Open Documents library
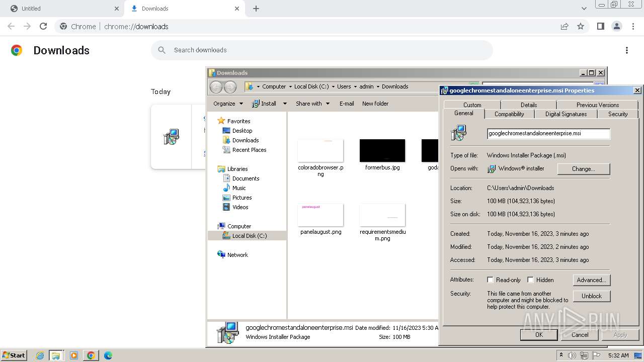 tap(246, 178)
